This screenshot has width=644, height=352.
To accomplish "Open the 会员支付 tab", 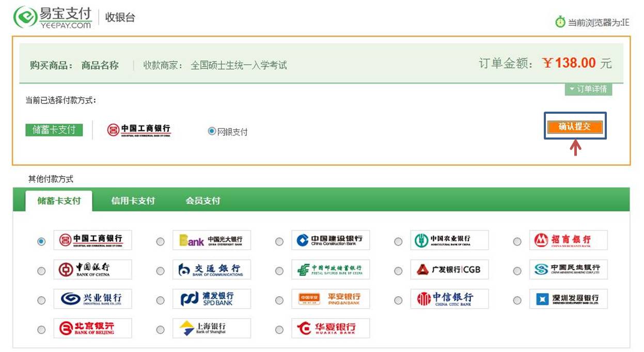I will point(202,201).
